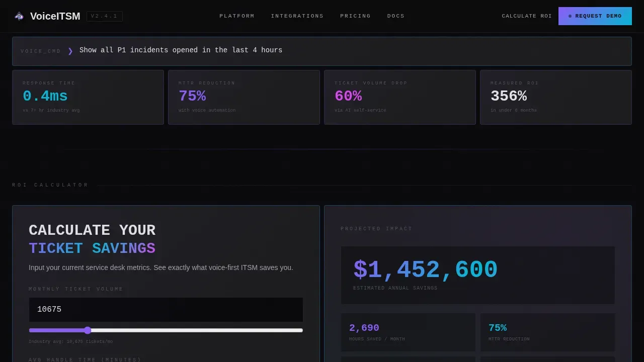Select the Measured ROI 356% card
This screenshot has height=362, width=644.
point(556,97)
